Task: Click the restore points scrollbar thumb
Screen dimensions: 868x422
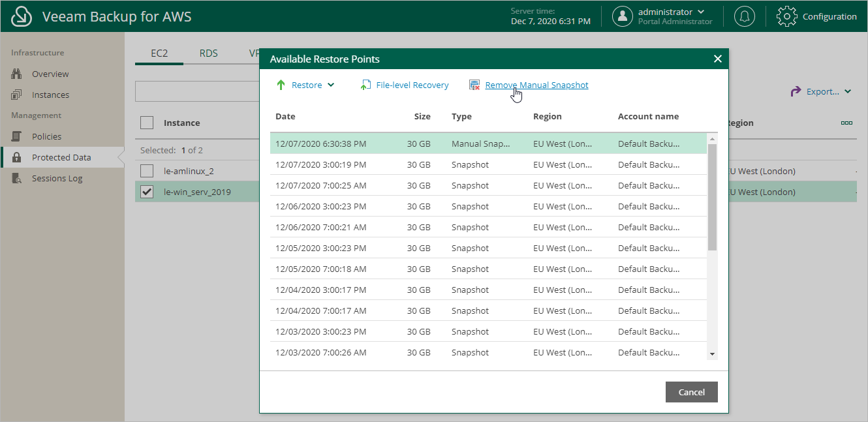Action: 712,197
